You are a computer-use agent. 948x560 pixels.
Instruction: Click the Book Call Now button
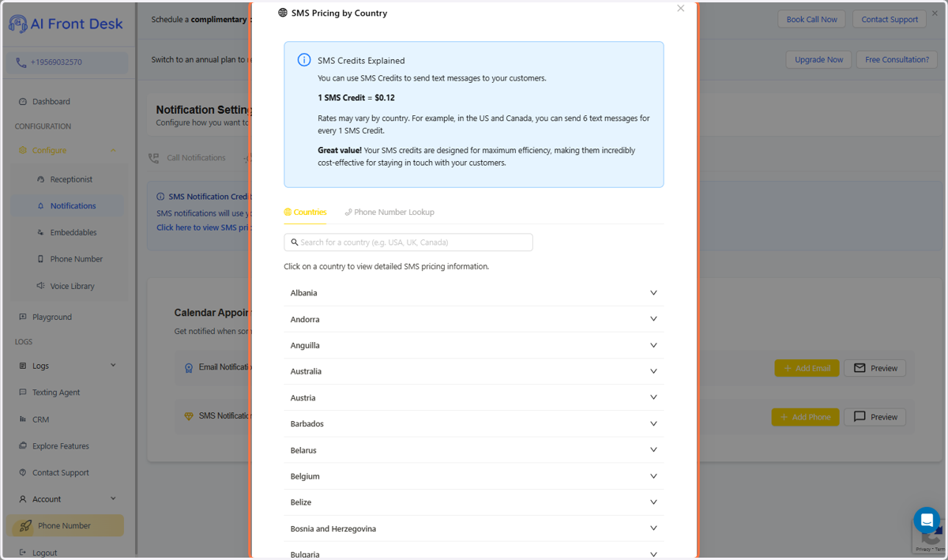tap(811, 19)
